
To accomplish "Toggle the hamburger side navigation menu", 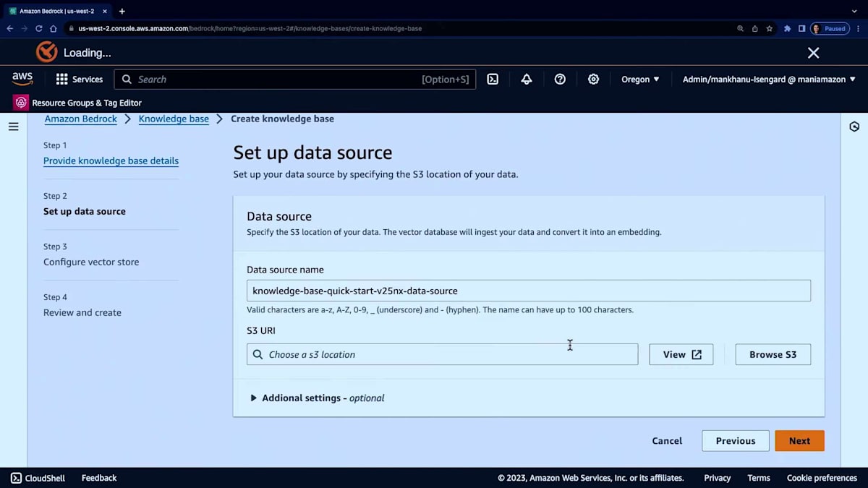I will pyautogui.click(x=13, y=127).
